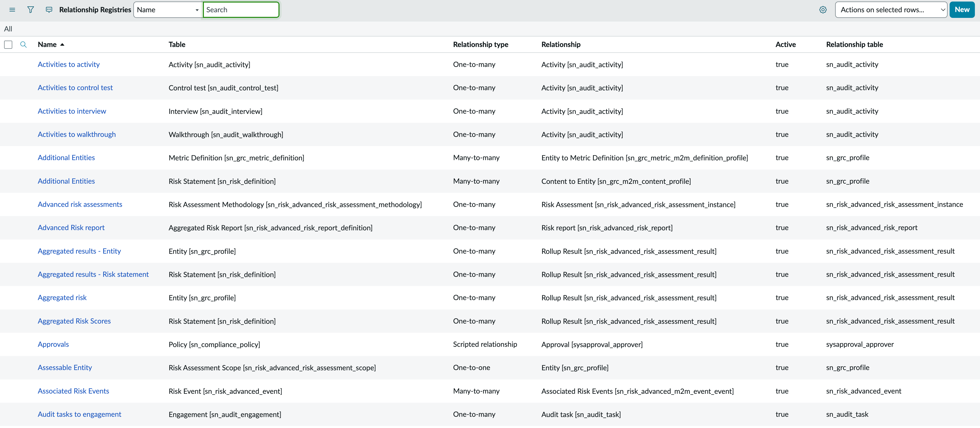This screenshot has height=428, width=980.
Task: Click sn_risk_advanced_risk_report relationship table cell
Action: point(872,228)
